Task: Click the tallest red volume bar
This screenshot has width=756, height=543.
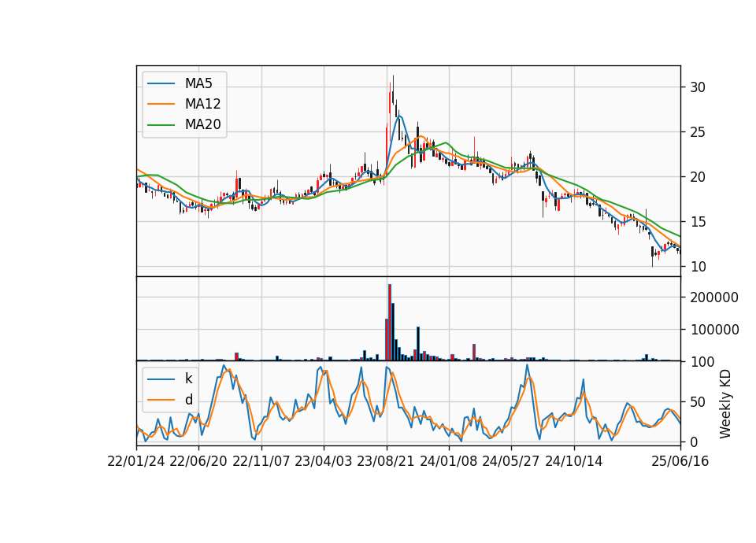Action: click(x=390, y=323)
